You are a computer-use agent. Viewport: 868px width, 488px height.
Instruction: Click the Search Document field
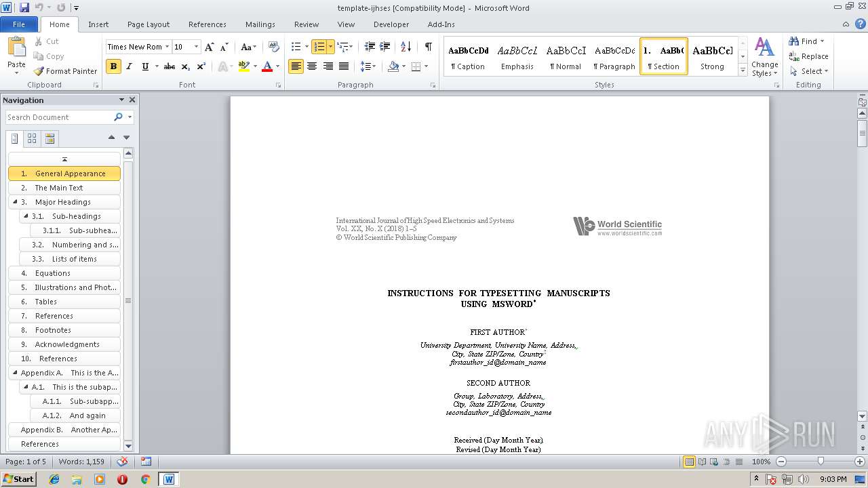[x=59, y=117]
